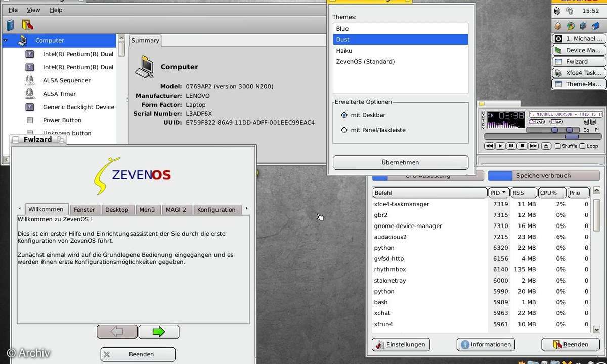The height and width of the screenshot is (364, 607).
Task: Click the blue settings launcher icon in deskbar
Action: 583,26
